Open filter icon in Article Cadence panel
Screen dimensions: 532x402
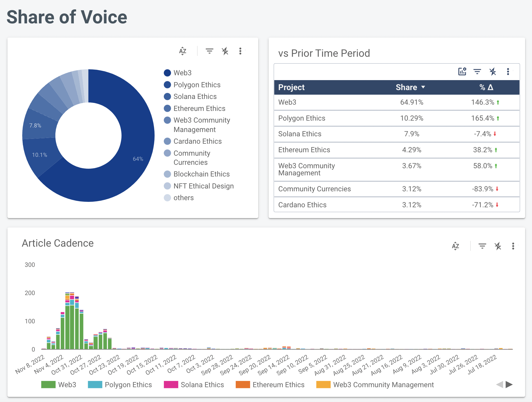point(482,246)
